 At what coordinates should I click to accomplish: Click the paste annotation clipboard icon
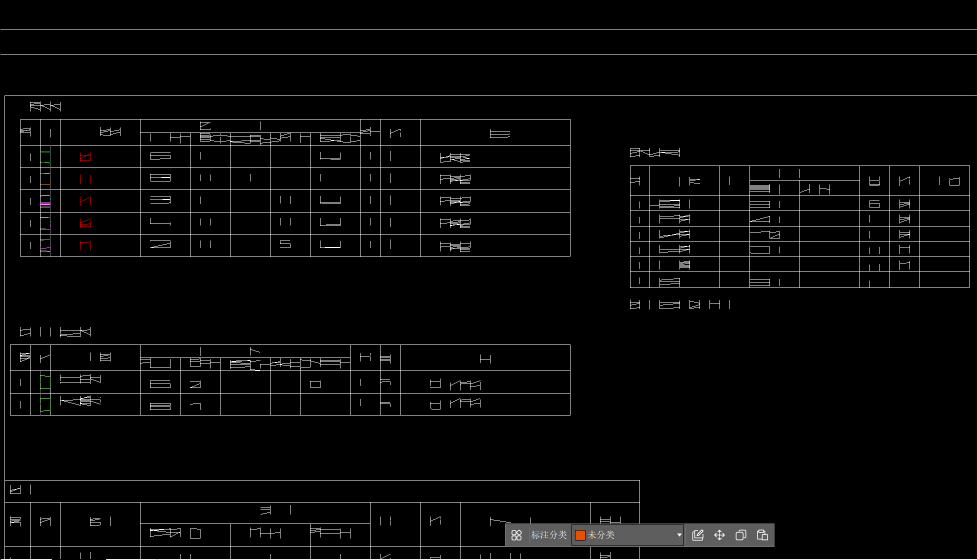[762, 535]
